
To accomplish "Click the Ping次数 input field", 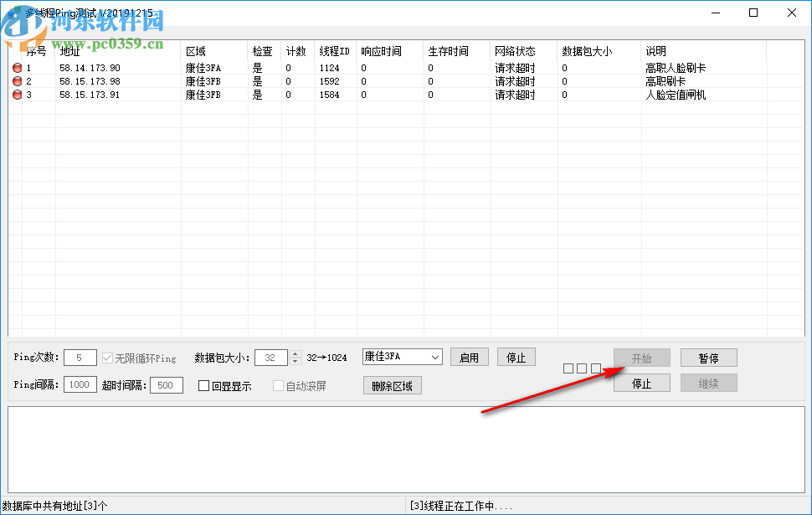I will tap(80, 358).
